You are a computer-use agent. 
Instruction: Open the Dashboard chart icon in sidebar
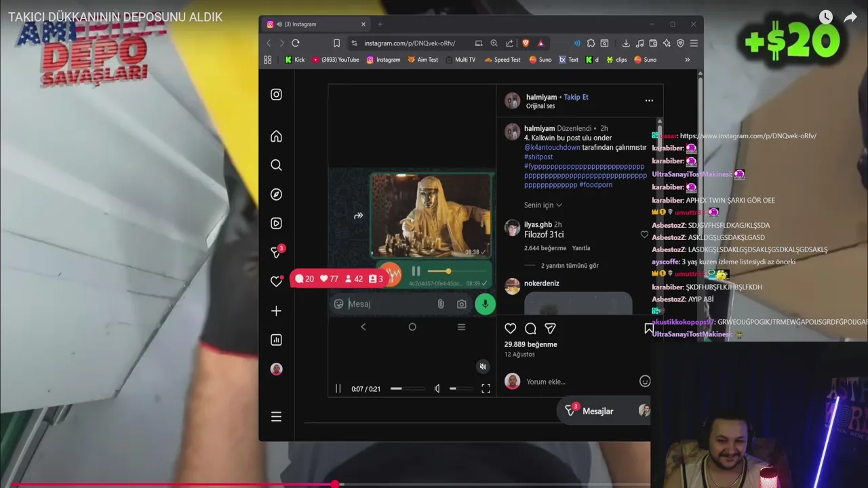(276, 340)
